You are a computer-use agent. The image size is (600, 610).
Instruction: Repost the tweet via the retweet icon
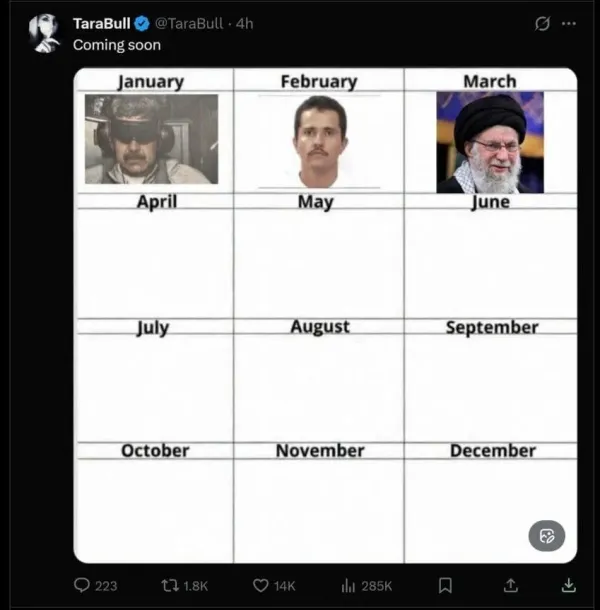coord(170,585)
